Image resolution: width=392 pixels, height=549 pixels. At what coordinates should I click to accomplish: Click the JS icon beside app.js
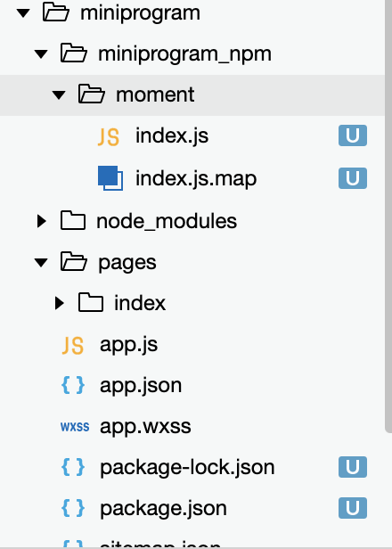click(x=73, y=345)
